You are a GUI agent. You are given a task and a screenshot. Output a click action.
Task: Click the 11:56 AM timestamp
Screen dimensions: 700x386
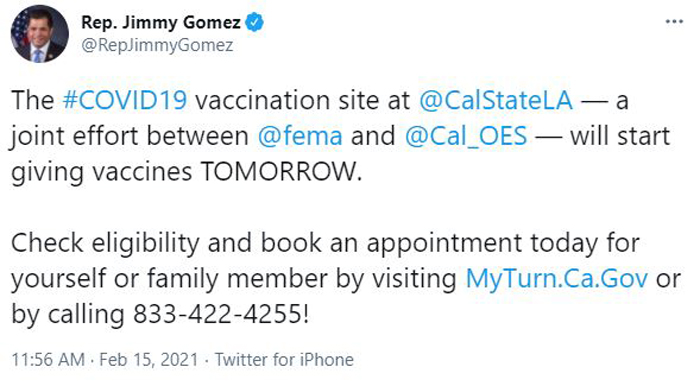(48, 360)
